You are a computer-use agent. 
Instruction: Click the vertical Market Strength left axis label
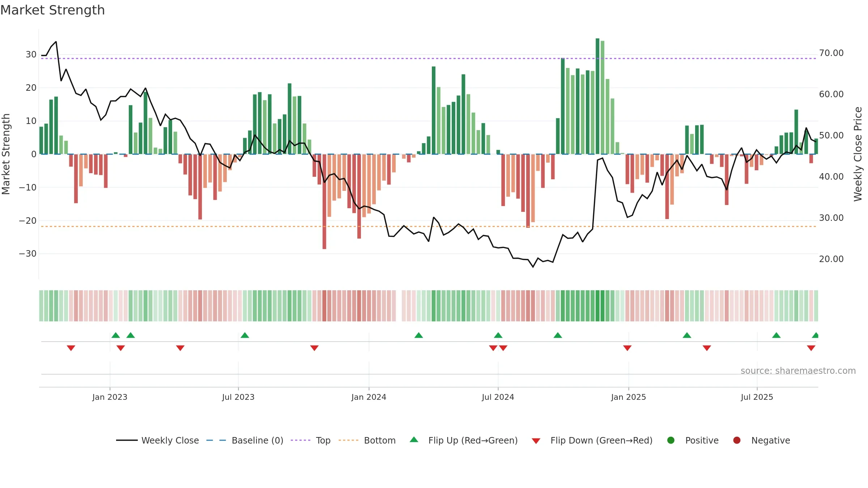point(6,154)
